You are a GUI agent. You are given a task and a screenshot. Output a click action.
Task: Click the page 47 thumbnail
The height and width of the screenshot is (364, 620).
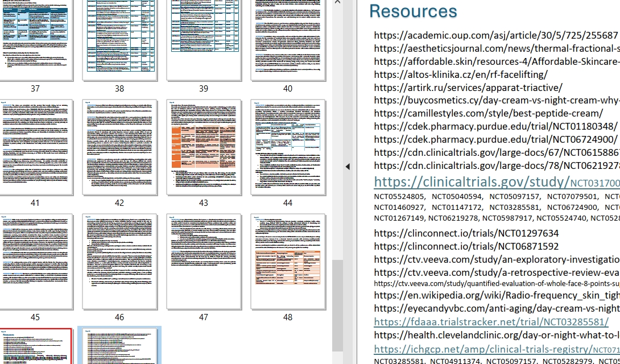tap(204, 262)
